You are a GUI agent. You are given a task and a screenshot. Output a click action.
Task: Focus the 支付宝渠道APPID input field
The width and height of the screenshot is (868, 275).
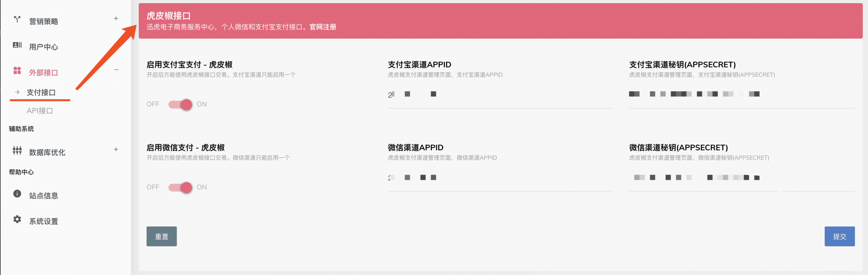(500, 95)
